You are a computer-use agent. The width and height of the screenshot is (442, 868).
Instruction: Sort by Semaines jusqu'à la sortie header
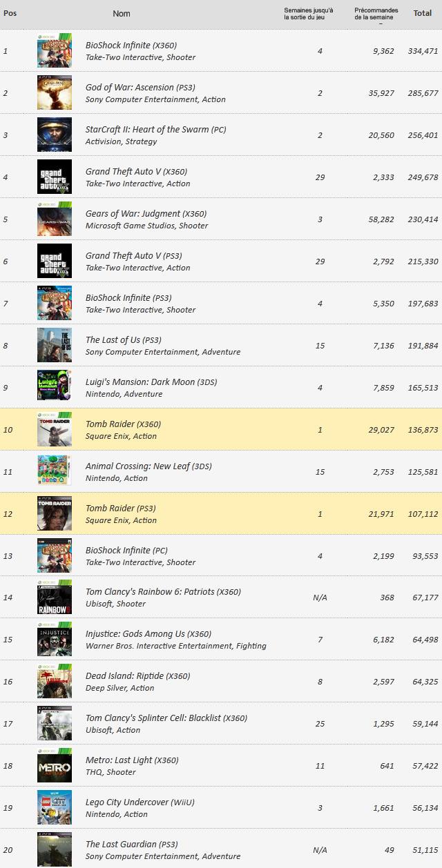pos(308,14)
